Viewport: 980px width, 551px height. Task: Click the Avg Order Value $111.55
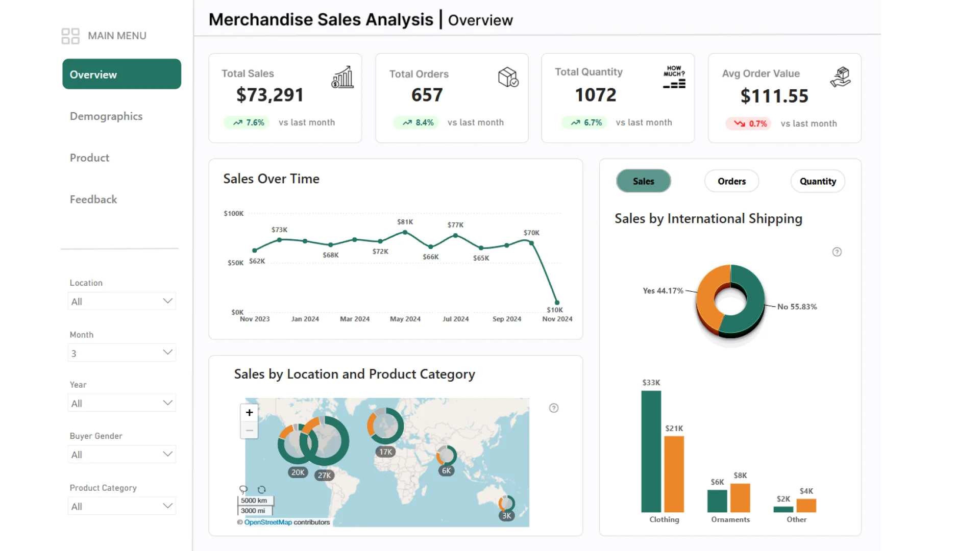[x=774, y=96]
